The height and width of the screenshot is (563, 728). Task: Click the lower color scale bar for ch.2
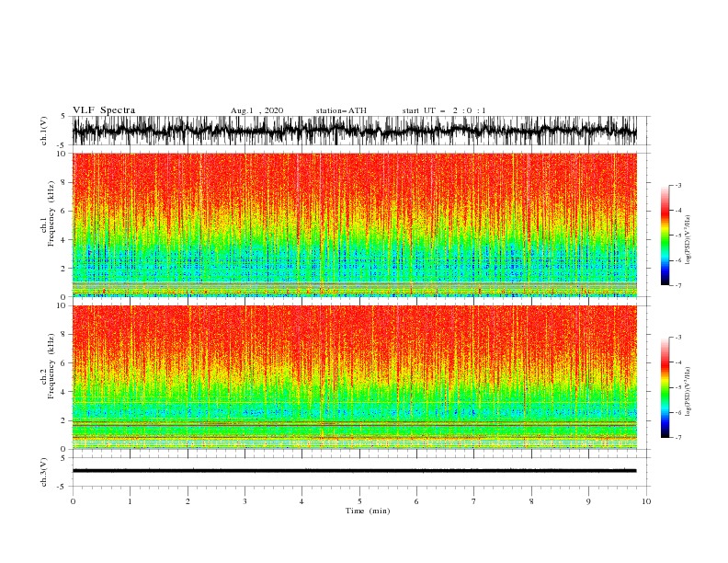[x=665, y=387]
